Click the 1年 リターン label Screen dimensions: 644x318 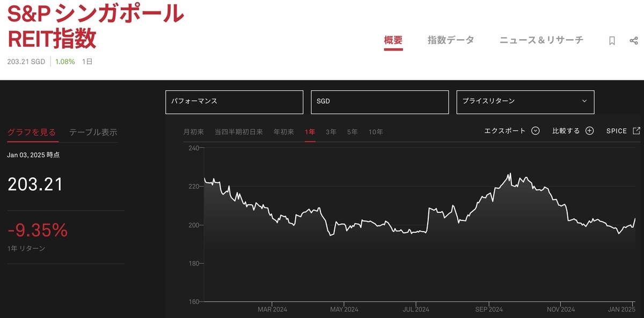tap(26, 248)
